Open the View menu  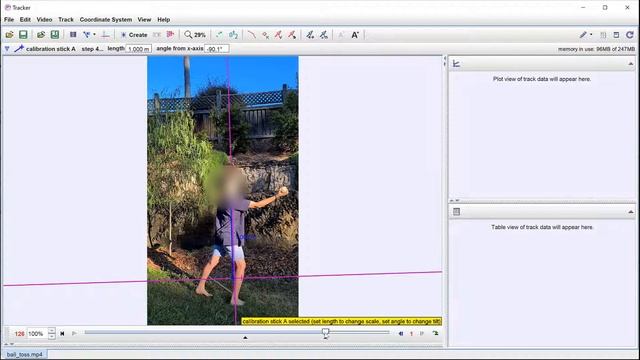[x=144, y=20]
